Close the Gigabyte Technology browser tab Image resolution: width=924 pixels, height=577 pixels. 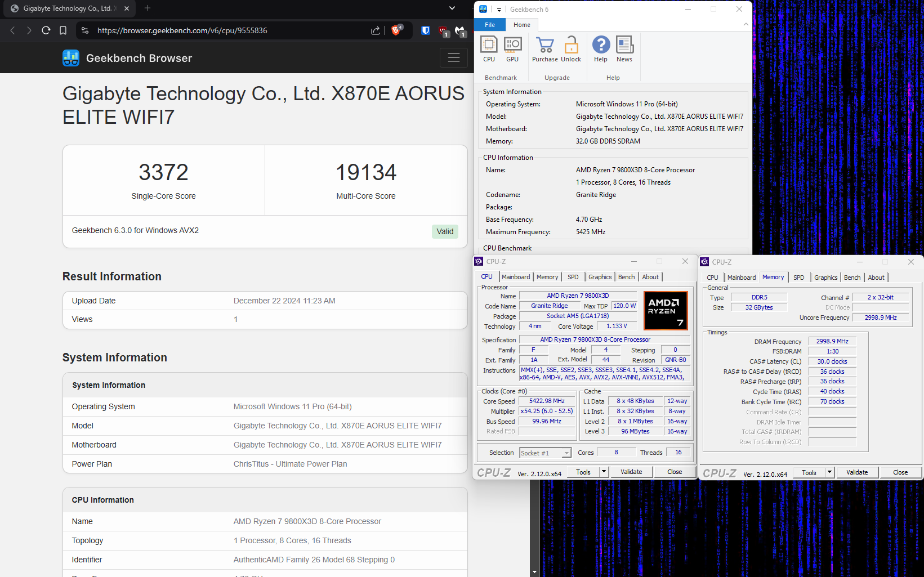pyautogui.click(x=127, y=8)
